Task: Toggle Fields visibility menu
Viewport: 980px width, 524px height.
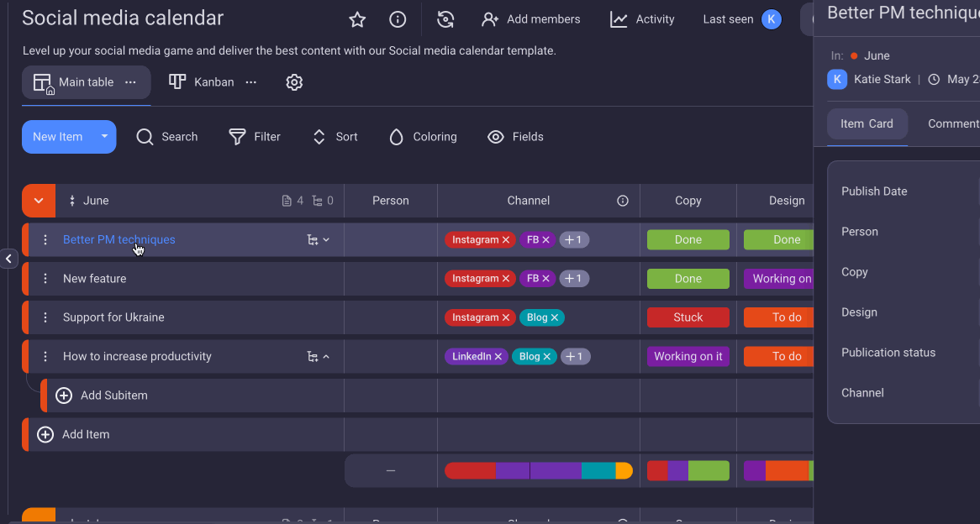Action: 515,137
